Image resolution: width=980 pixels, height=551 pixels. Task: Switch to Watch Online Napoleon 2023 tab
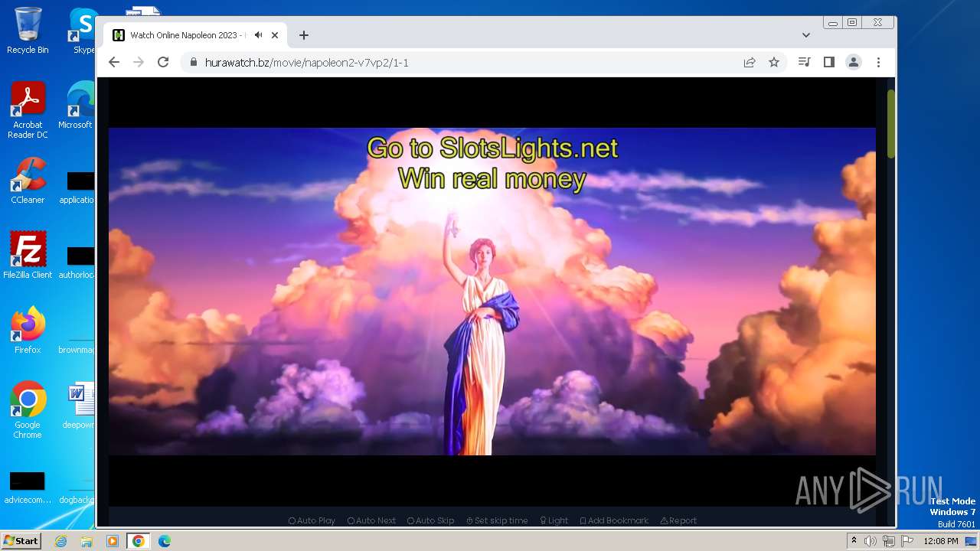tap(195, 35)
